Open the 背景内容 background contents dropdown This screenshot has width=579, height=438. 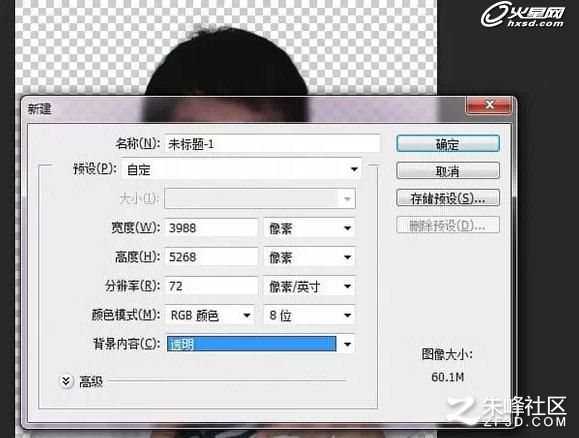tap(261, 344)
